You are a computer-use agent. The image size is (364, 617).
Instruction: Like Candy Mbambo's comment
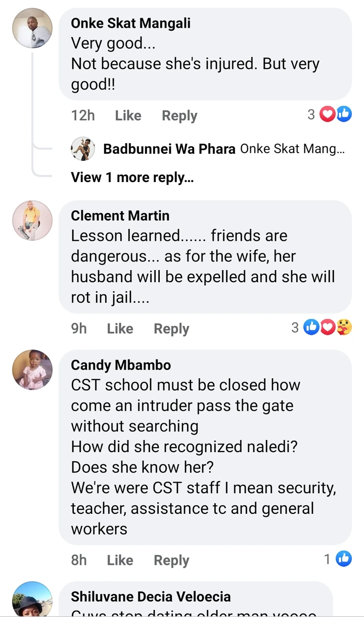[120, 560]
